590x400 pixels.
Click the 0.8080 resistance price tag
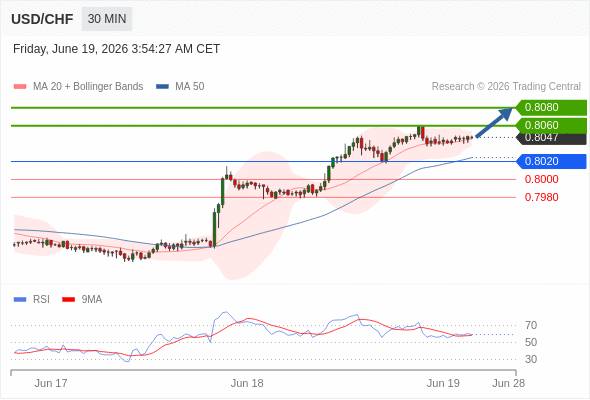click(x=551, y=107)
